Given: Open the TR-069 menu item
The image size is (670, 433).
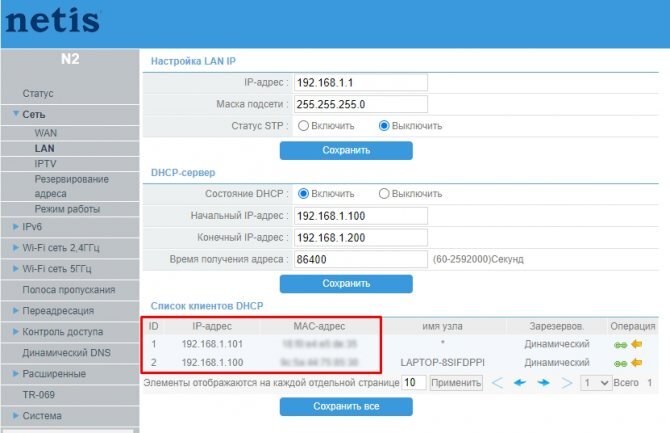Looking at the screenshot, I should (x=38, y=395).
